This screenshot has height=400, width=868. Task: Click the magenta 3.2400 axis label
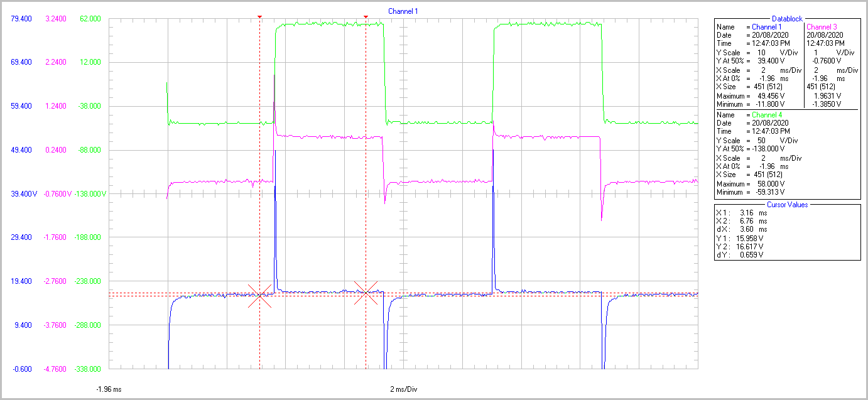[x=55, y=19]
